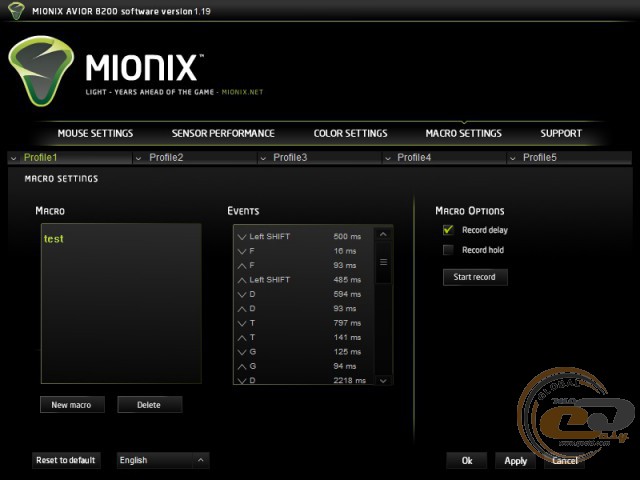Image resolution: width=640 pixels, height=480 pixels.
Task: Click the key-down arrow icon beside G 125 ms
Action: click(242, 352)
